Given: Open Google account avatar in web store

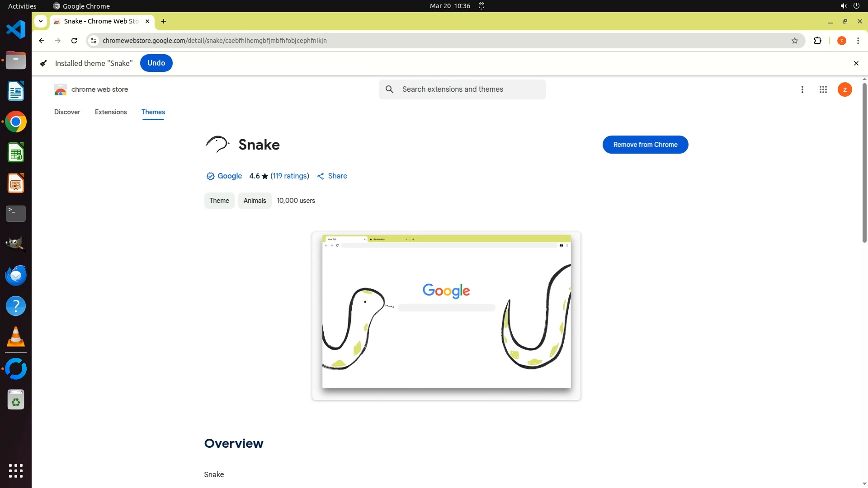Looking at the screenshot, I should [844, 89].
